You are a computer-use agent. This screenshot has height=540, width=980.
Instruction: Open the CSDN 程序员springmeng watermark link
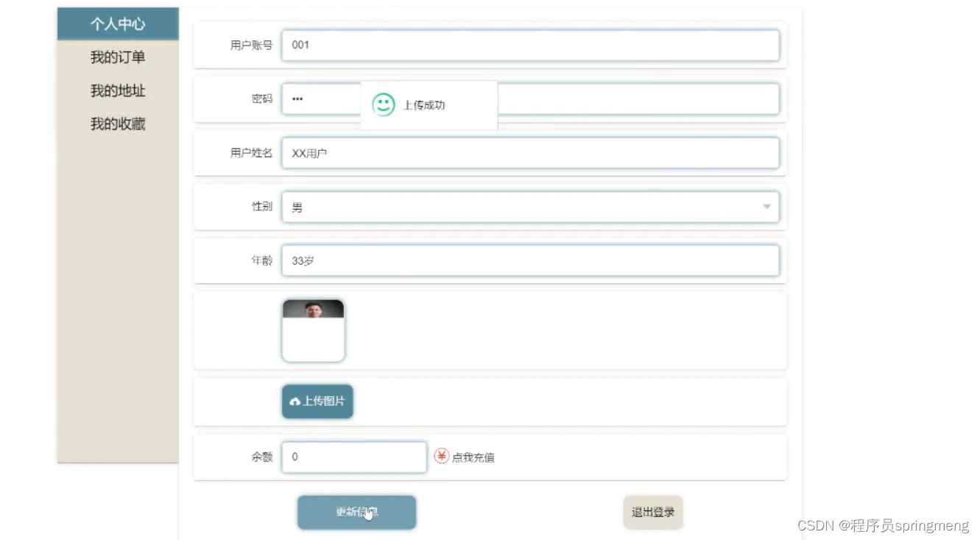(x=882, y=525)
